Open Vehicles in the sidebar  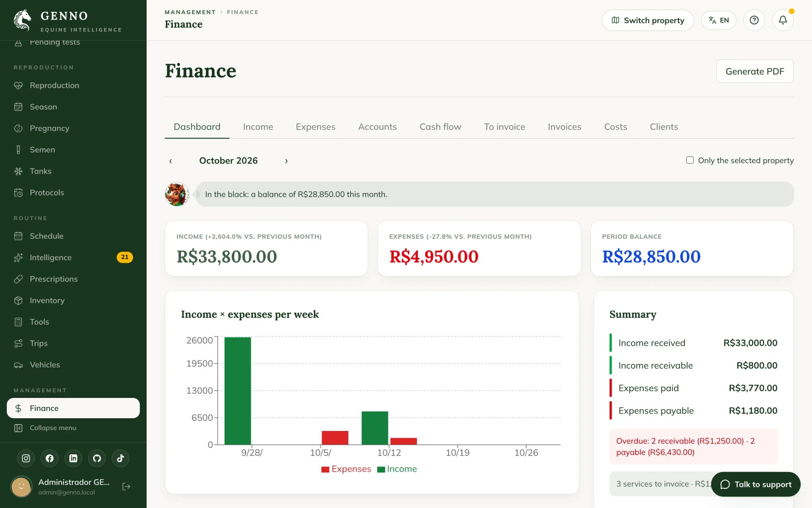(73, 365)
